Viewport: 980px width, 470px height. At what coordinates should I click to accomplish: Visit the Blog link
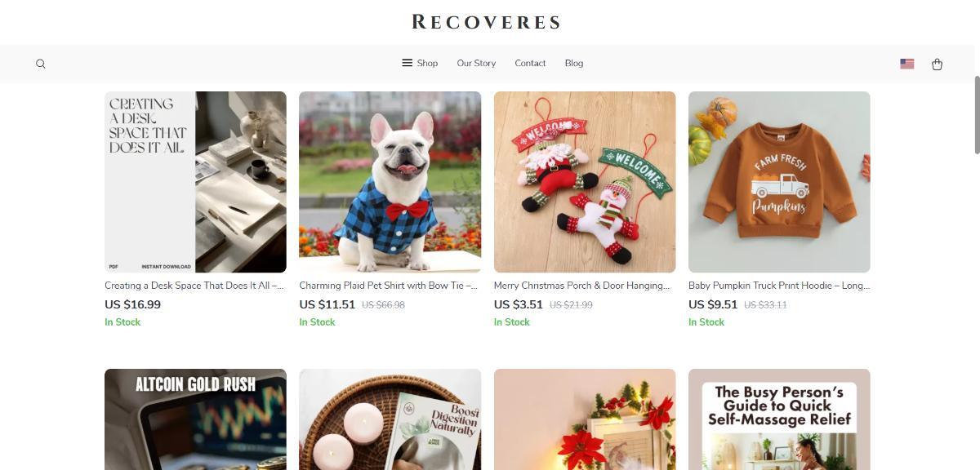pyautogui.click(x=574, y=63)
